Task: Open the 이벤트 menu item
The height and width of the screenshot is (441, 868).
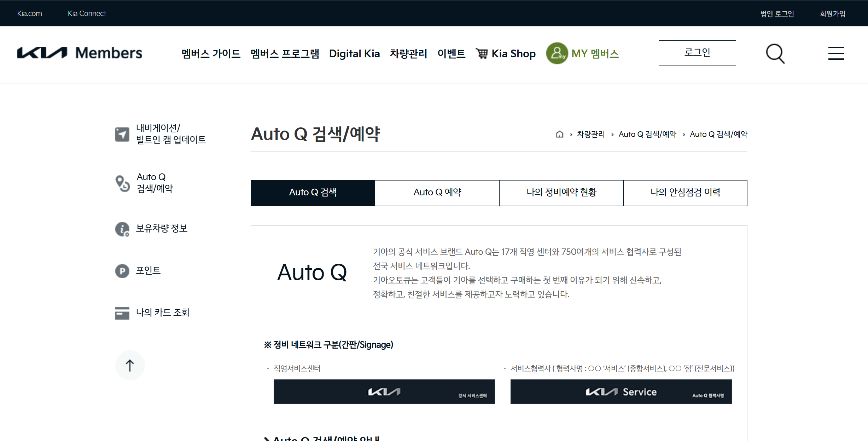Action: coord(452,53)
